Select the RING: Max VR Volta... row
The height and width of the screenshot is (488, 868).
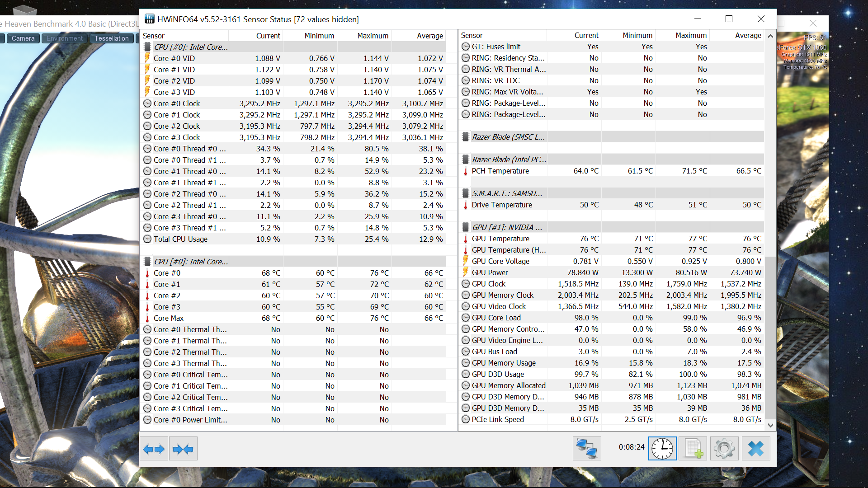(612, 92)
